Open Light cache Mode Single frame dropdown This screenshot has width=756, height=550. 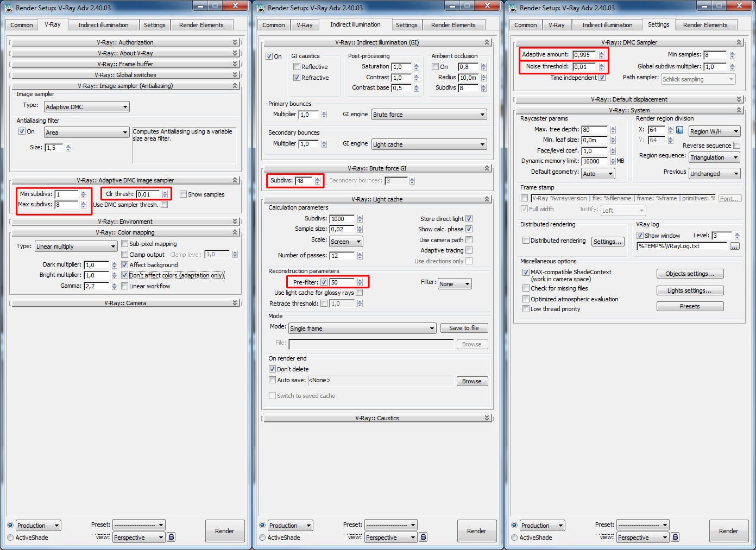[x=362, y=328]
